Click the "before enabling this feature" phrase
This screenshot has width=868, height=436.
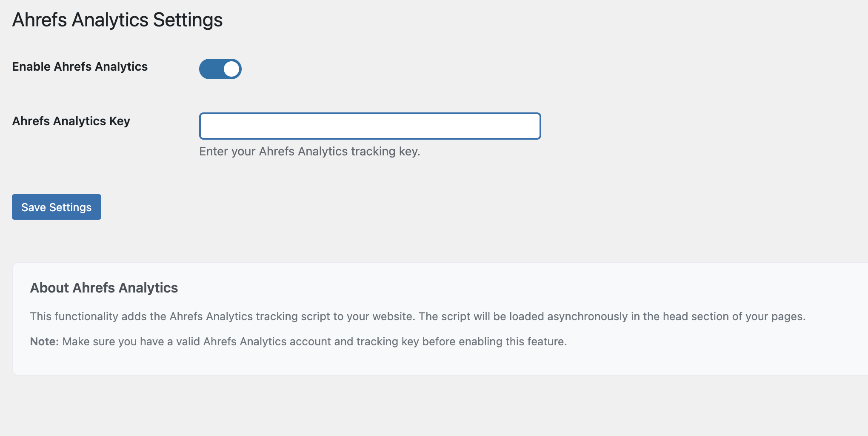coord(494,342)
